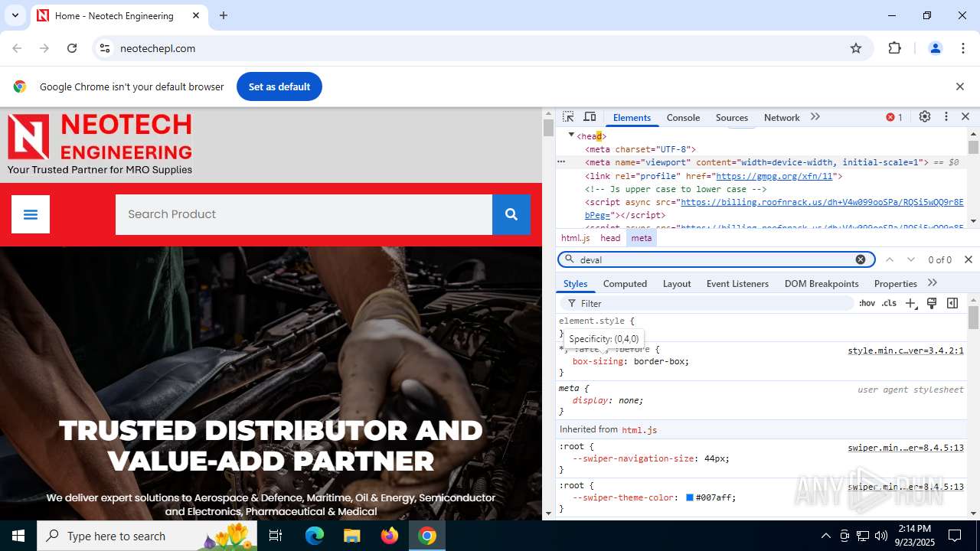
Task: Clear the DevTools search field text
Action: (x=861, y=259)
